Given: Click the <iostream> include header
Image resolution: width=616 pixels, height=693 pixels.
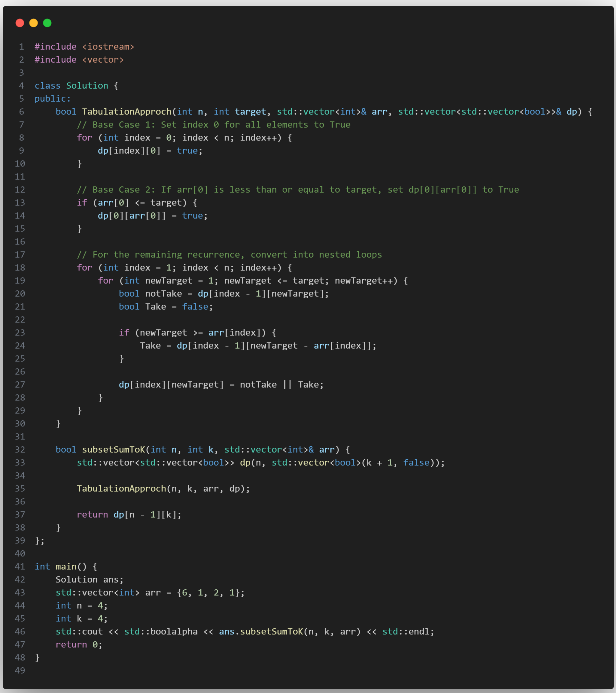Looking at the screenshot, I should point(108,47).
